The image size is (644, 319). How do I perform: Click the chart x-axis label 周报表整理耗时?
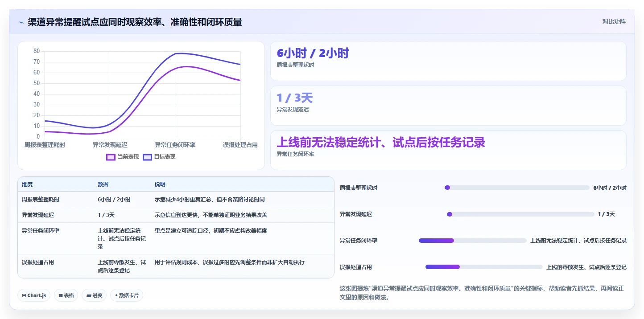click(45, 145)
